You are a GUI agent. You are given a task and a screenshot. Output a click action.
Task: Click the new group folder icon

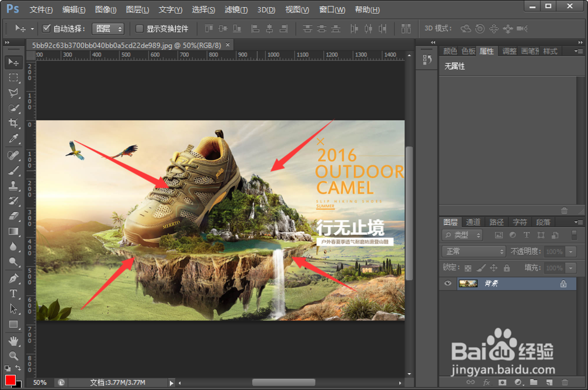pyautogui.click(x=534, y=382)
